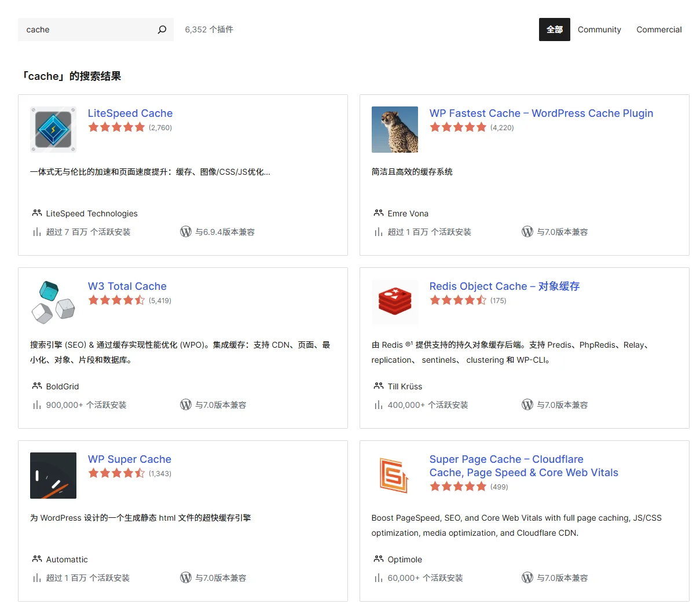Click the search magnifier icon

coord(162,30)
